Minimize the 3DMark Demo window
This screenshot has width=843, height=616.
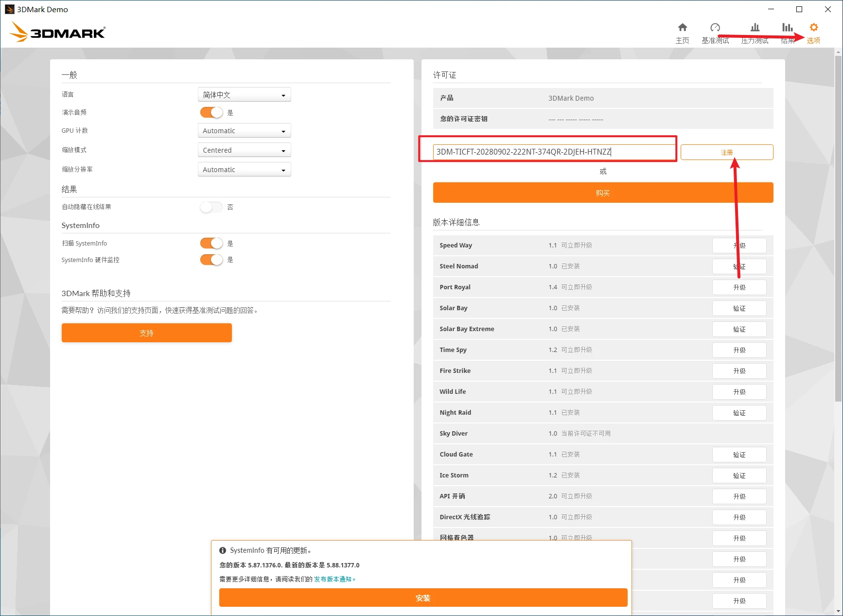tap(771, 9)
